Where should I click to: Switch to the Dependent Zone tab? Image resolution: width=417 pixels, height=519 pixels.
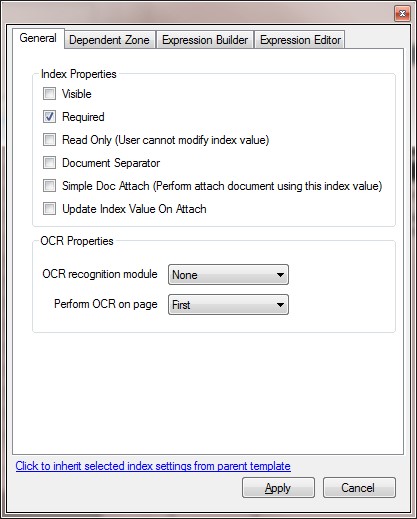coord(109,40)
